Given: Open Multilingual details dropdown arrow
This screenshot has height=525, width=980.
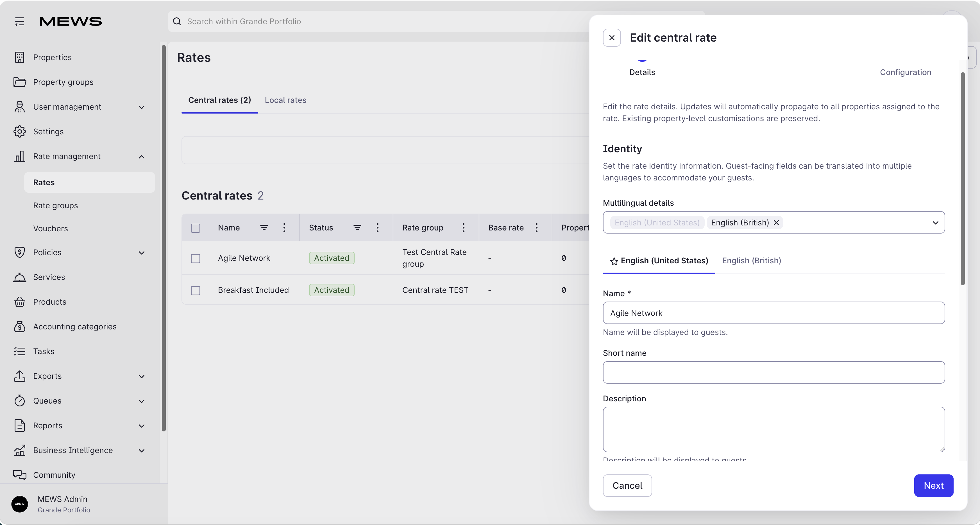Looking at the screenshot, I should coord(935,223).
